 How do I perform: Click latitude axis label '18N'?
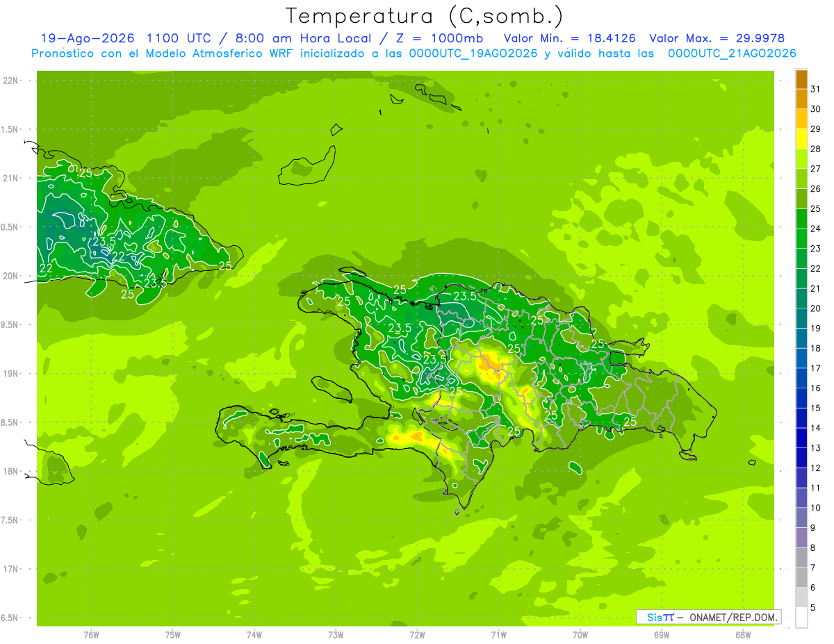(11, 471)
